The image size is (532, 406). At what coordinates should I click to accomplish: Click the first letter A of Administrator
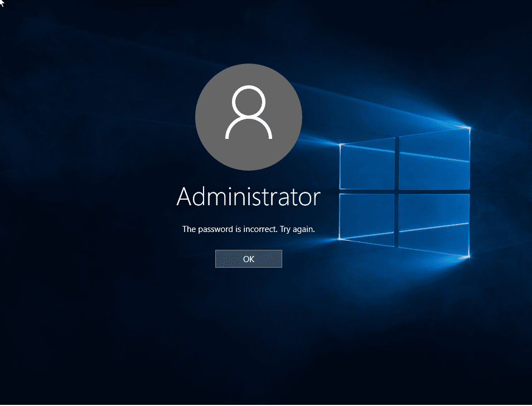coord(186,197)
